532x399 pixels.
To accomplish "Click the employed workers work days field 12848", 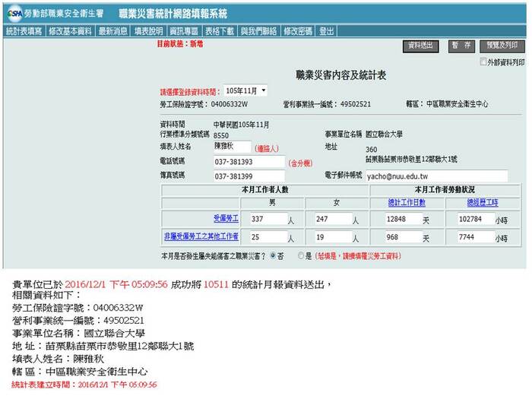I will (404, 219).
